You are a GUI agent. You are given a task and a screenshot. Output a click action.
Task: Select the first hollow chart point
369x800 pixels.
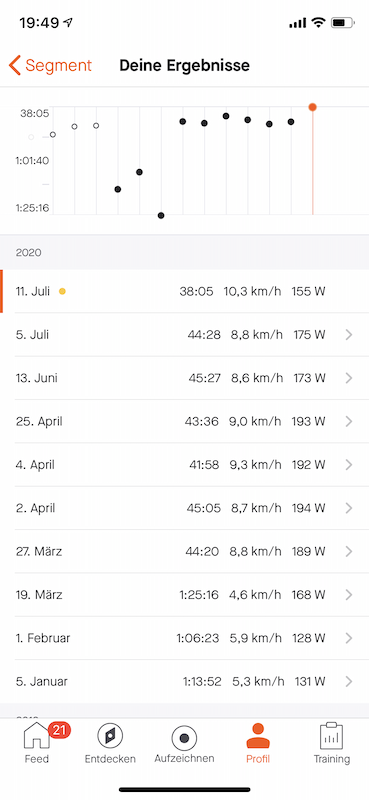coord(31,137)
